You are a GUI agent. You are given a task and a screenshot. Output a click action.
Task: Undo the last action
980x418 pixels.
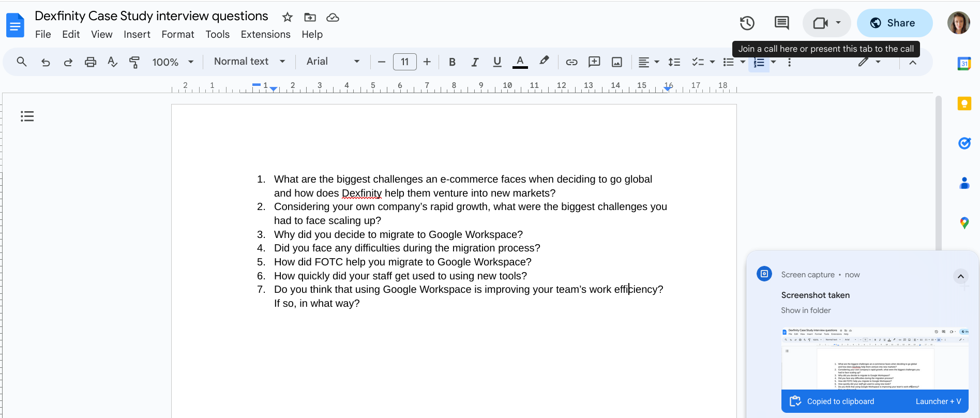point(46,62)
